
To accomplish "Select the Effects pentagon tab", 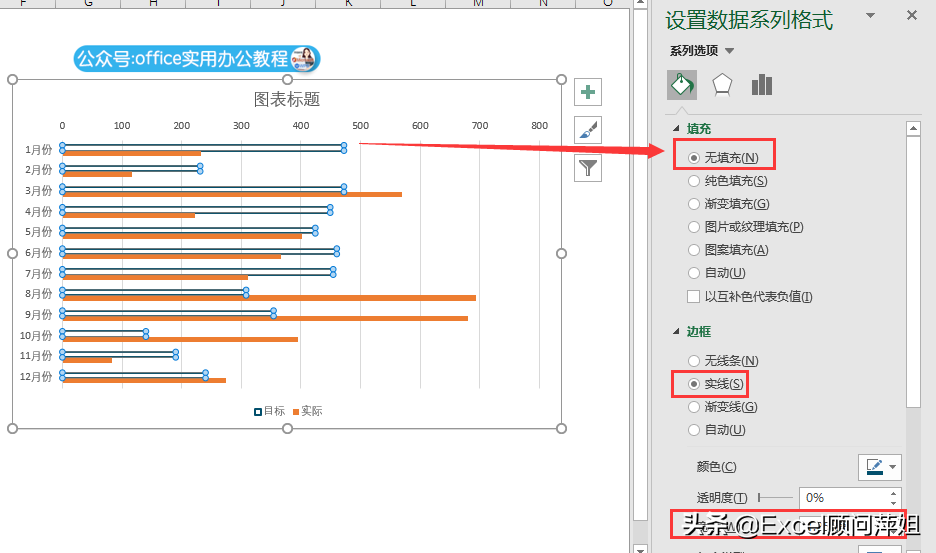I will (722, 85).
